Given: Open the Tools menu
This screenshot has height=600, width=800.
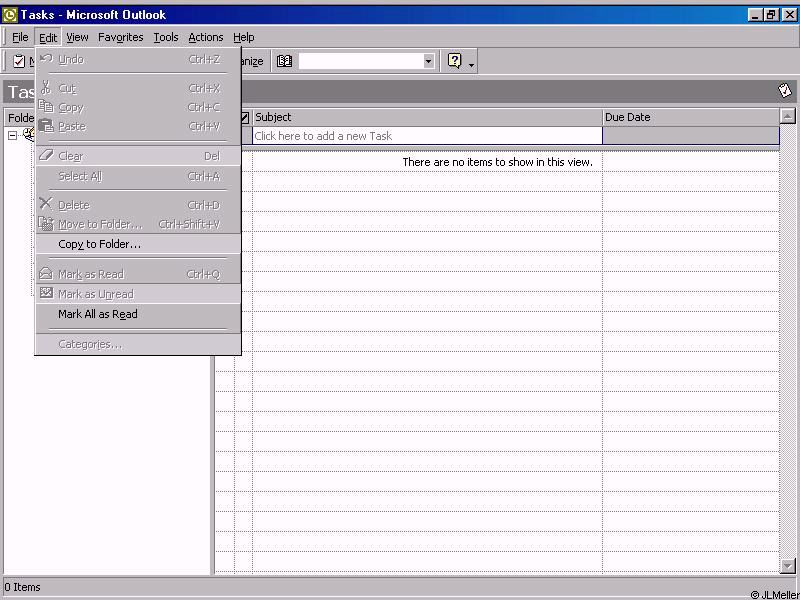Looking at the screenshot, I should click(166, 37).
